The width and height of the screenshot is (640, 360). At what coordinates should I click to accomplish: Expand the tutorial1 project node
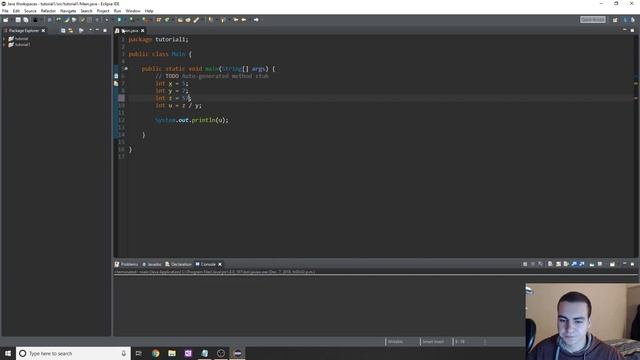tap(4, 44)
